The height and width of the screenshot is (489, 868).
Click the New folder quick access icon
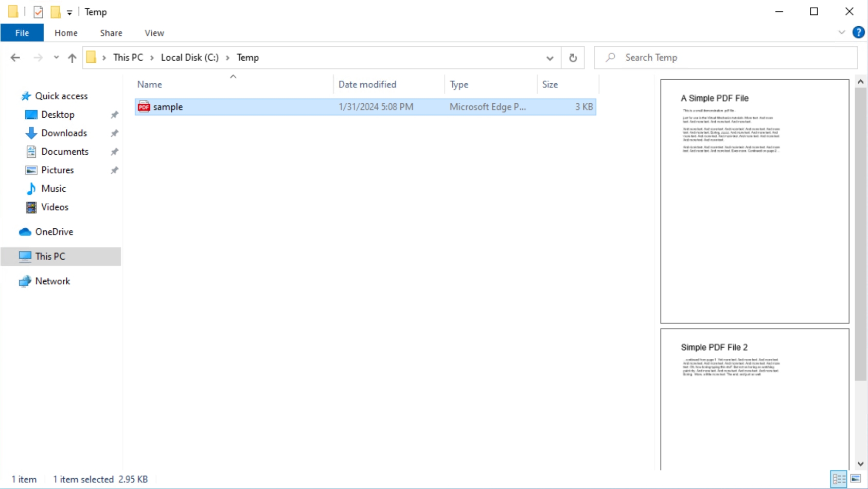coord(56,12)
